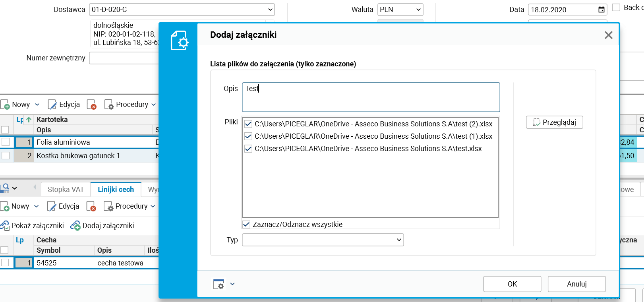Click the Dodaj załączniki icon in the lower toolbar
644x302 pixels.
(x=75, y=226)
